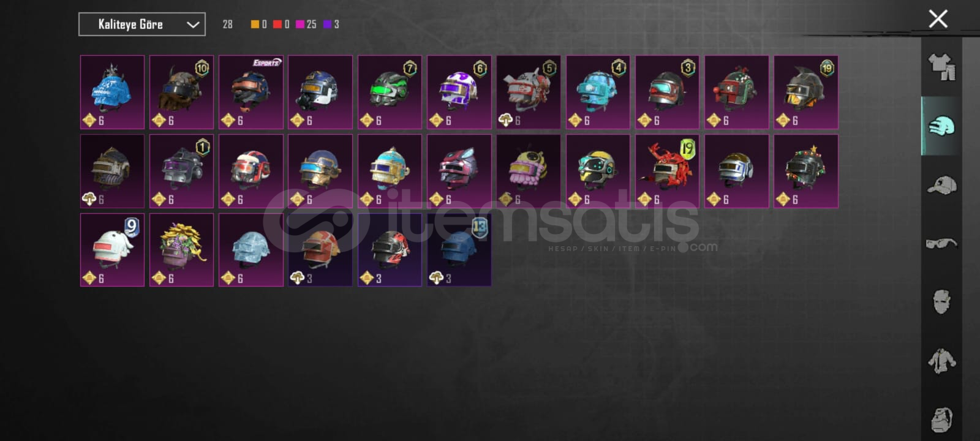The height and width of the screenshot is (441, 980).
Task: Select the blue helmet with badge 13
Action: click(459, 250)
